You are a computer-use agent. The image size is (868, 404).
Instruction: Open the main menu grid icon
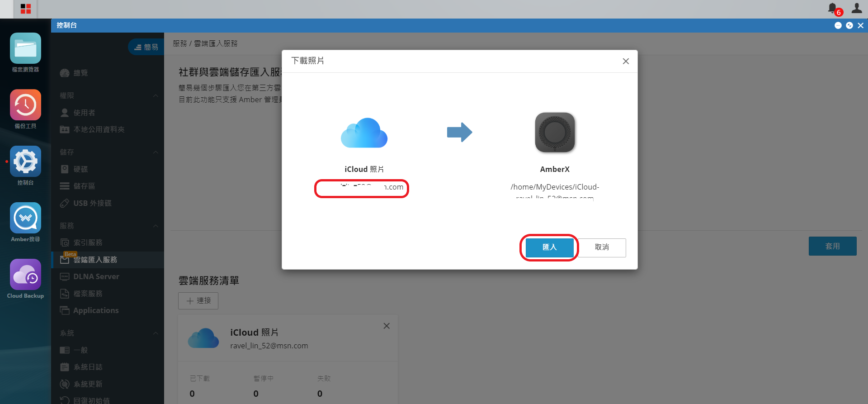pos(26,9)
